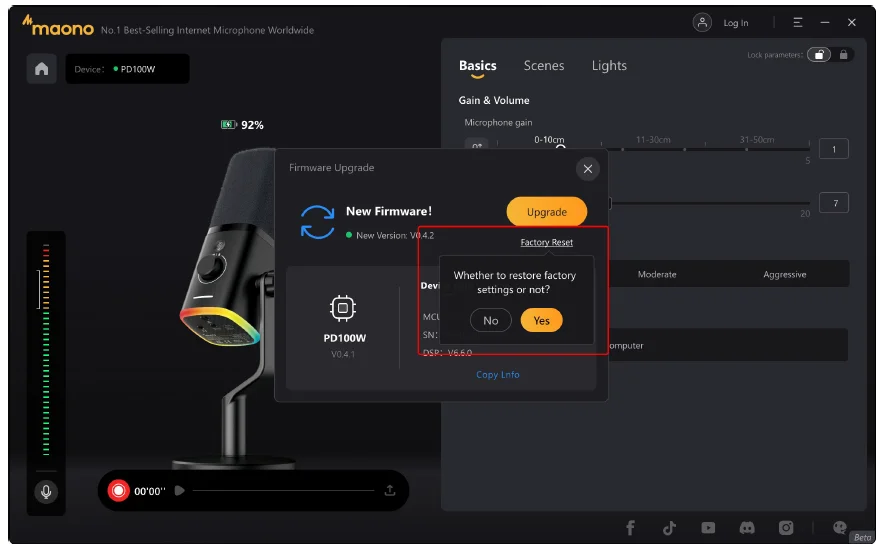The image size is (891, 553).
Task: Open the Facebook social link icon
Action: coord(631,528)
